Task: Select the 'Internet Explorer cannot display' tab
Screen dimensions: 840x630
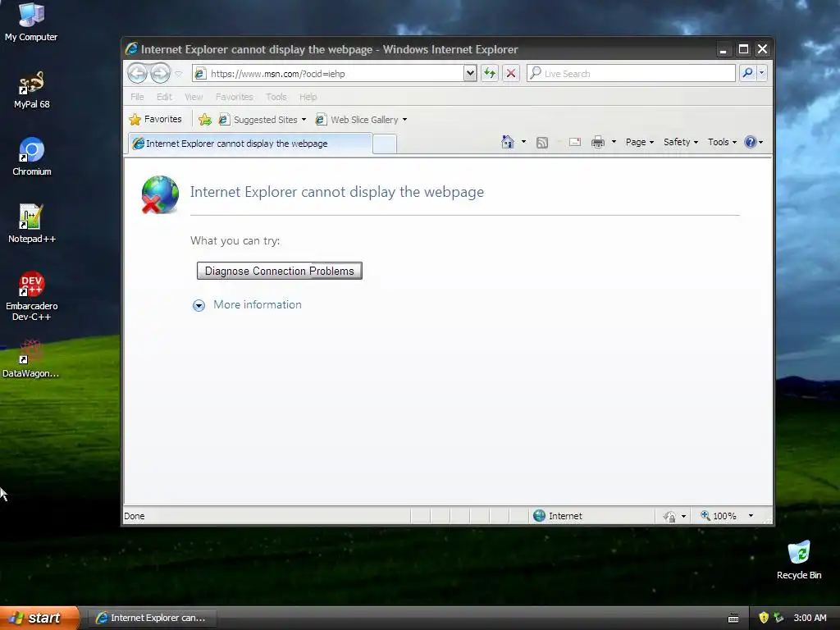Action: click(x=249, y=144)
